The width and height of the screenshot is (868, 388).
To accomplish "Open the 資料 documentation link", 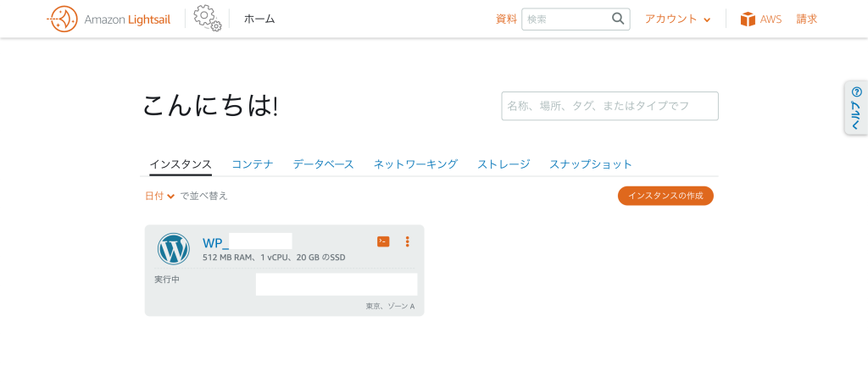I will click(506, 19).
